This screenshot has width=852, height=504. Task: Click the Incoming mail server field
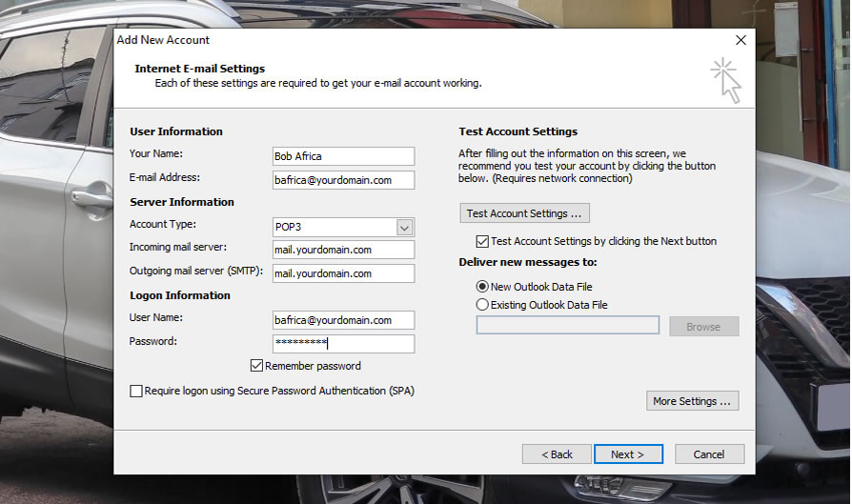(343, 250)
